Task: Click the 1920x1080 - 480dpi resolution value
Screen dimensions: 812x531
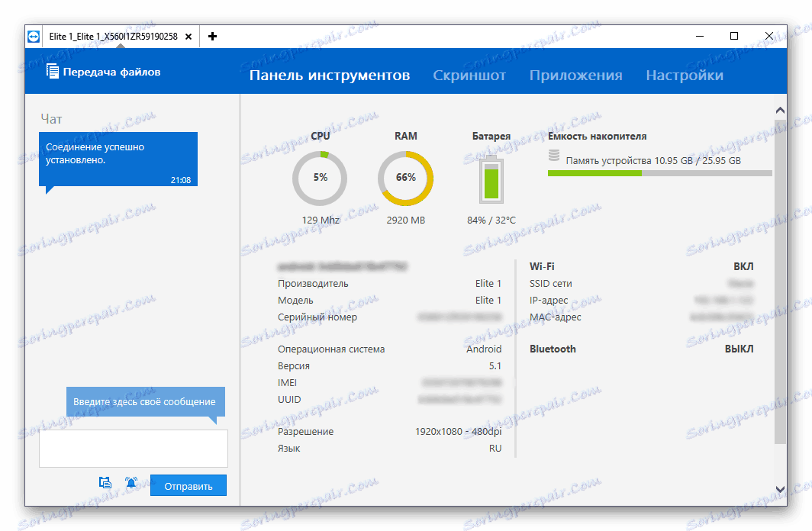Action: (459, 431)
